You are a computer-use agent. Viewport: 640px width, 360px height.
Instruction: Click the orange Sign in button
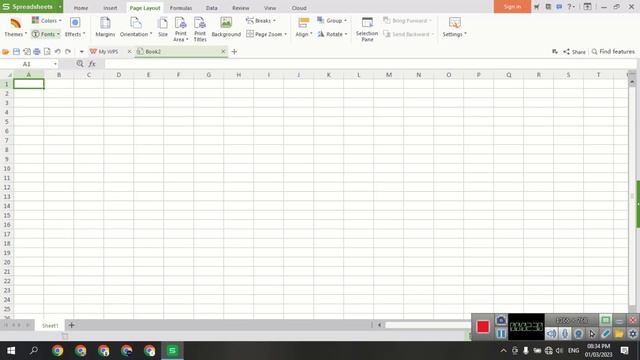(512, 7)
